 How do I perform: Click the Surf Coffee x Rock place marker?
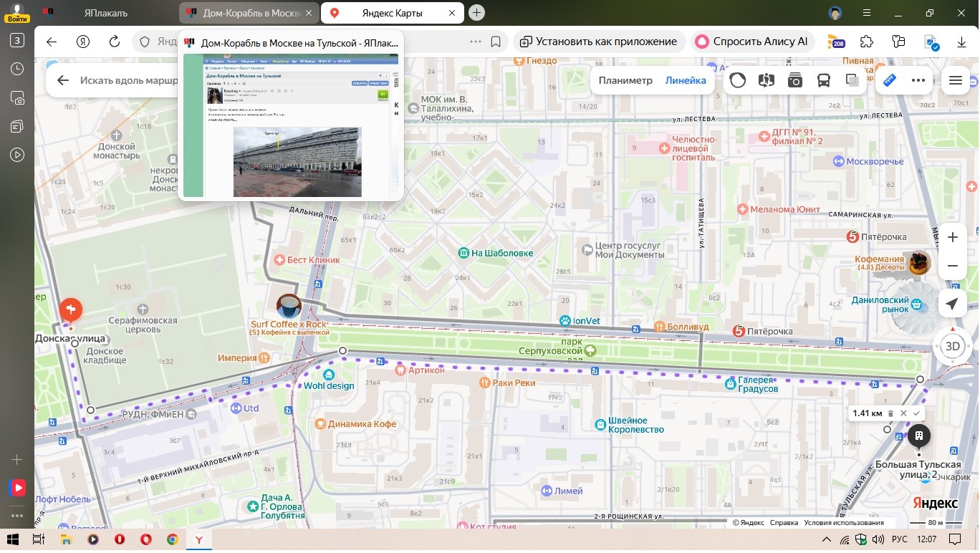[x=289, y=306]
